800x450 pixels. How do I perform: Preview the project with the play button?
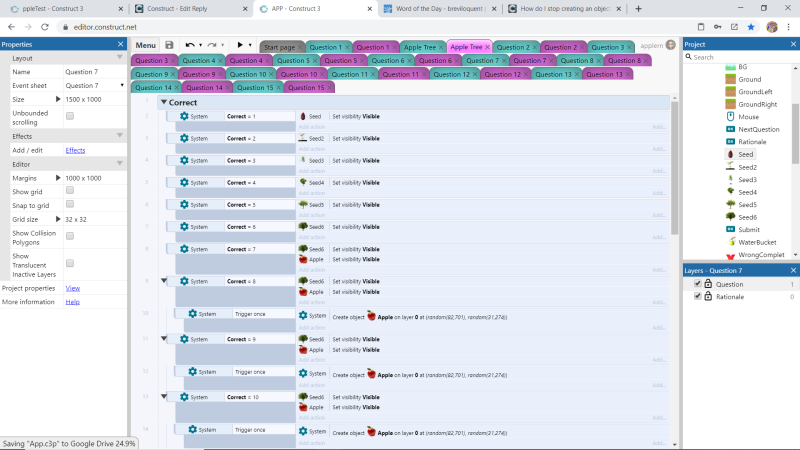(240, 45)
